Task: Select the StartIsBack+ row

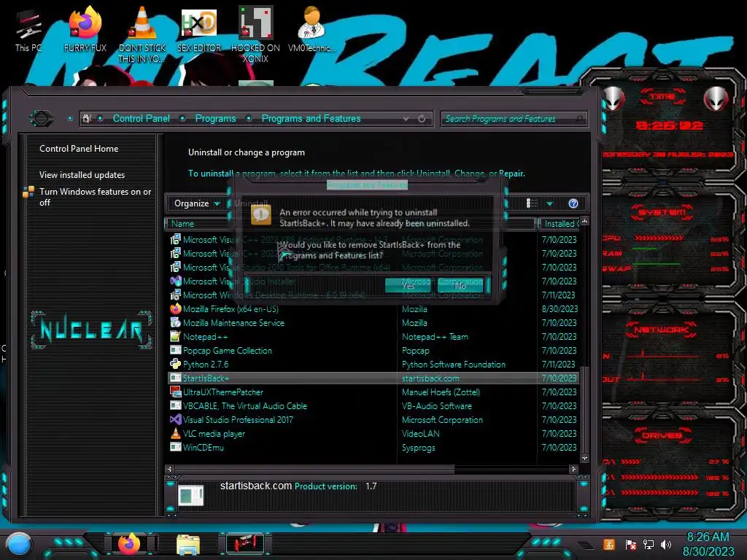Action: coord(373,378)
